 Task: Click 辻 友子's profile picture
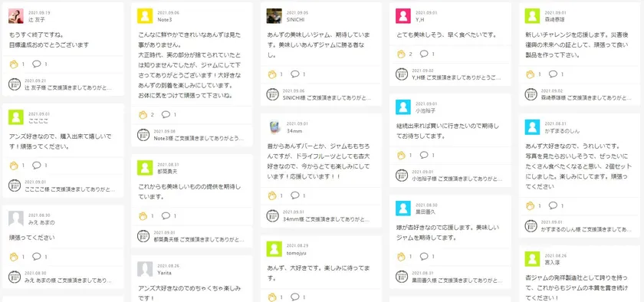click(16, 16)
